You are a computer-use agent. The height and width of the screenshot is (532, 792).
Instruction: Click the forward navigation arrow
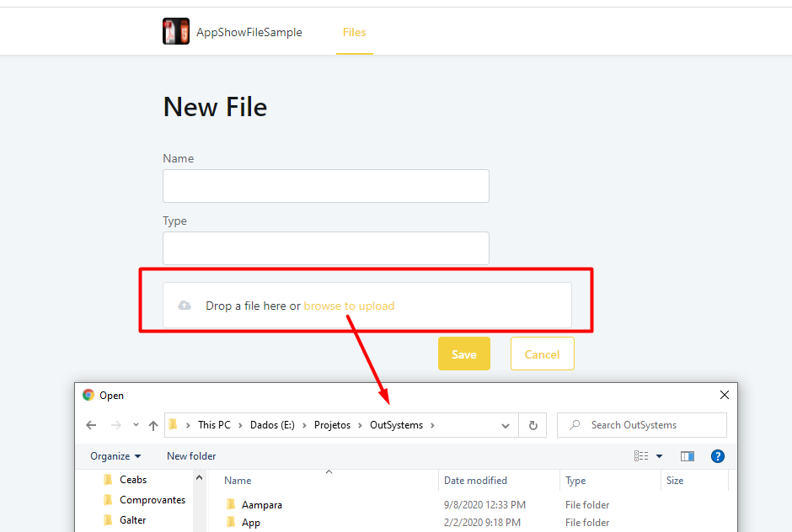coord(115,425)
